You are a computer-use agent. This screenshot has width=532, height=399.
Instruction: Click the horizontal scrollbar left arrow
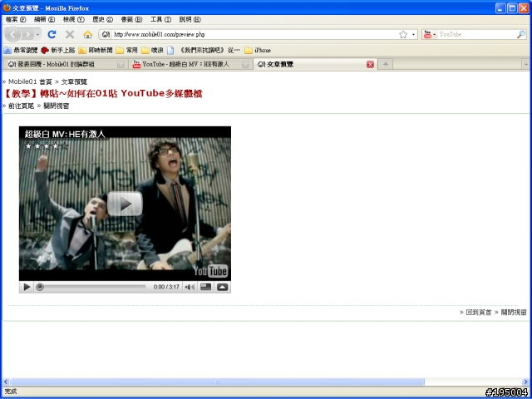(6, 382)
